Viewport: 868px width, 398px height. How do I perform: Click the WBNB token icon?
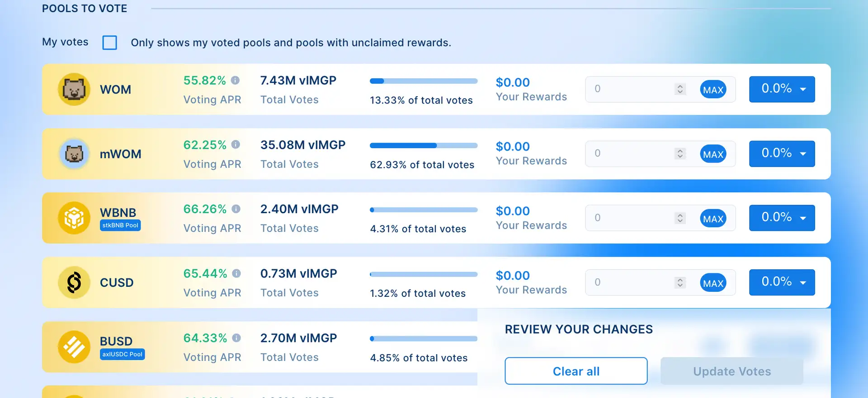[x=74, y=218]
